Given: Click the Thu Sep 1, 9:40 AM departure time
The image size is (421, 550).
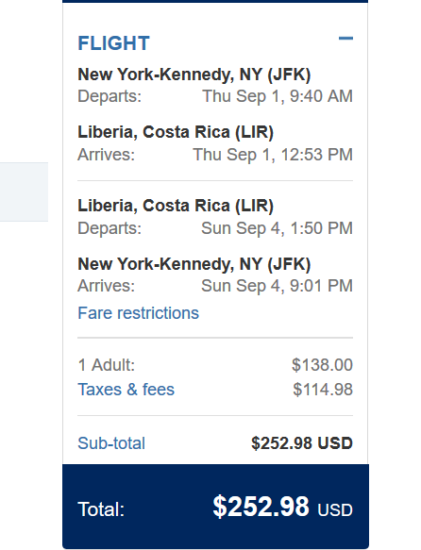Looking at the screenshot, I should coord(277,96).
